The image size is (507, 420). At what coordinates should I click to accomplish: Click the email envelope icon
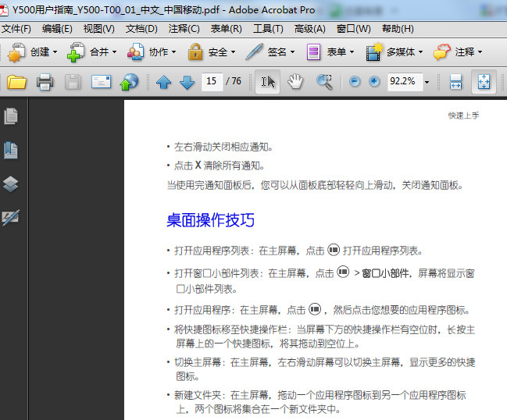[101, 82]
